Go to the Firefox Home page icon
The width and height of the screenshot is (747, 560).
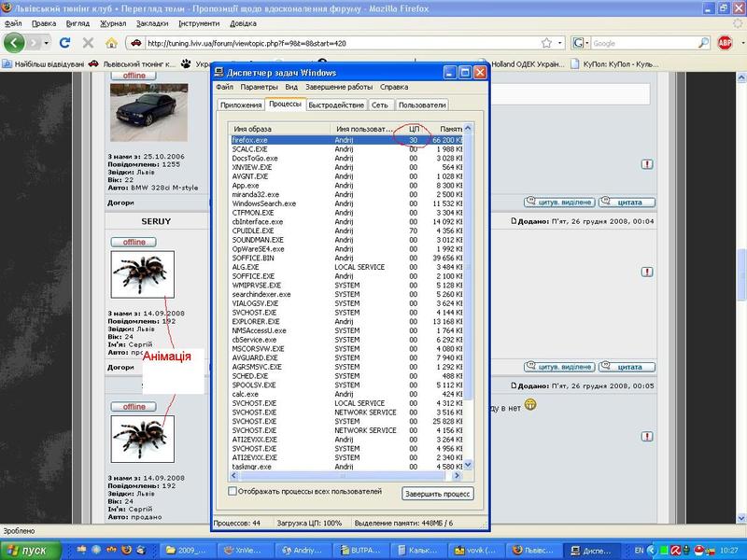pyautogui.click(x=111, y=43)
